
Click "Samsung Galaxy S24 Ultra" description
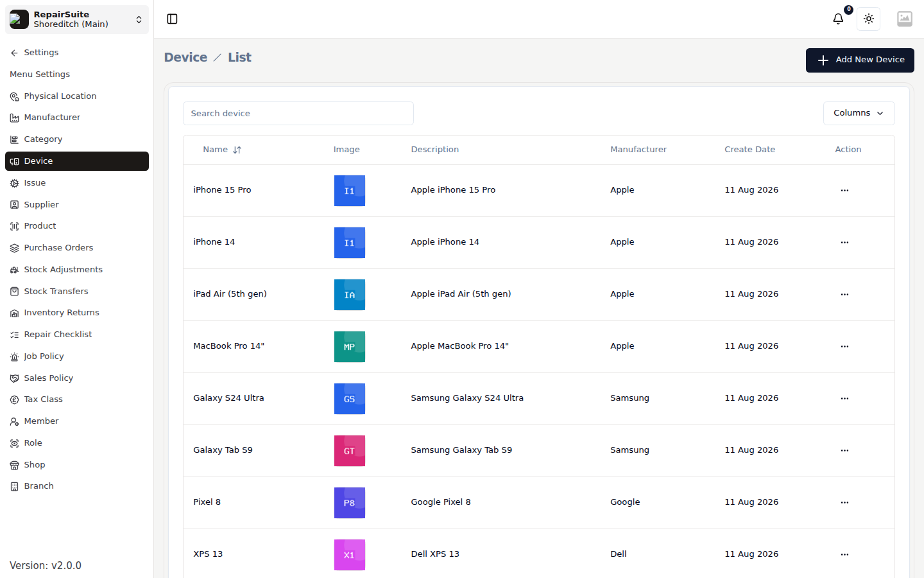point(467,398)
